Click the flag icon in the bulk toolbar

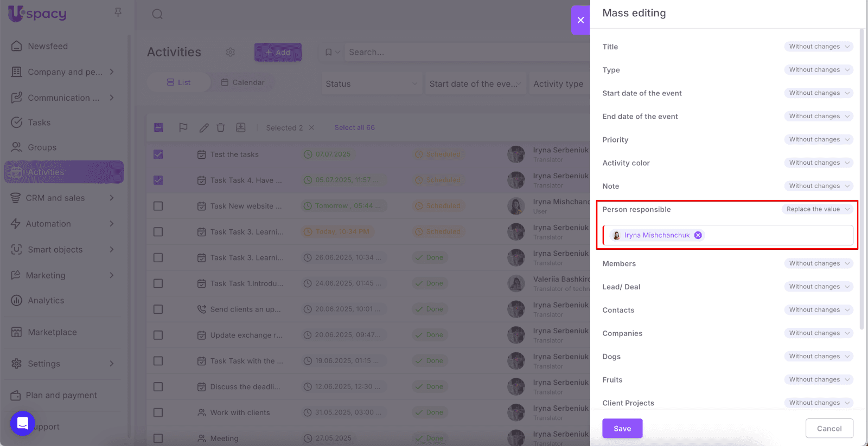point(183,127)
